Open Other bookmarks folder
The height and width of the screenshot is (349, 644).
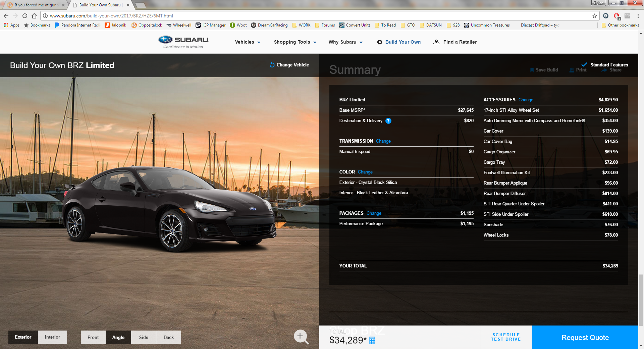[620, 25]
